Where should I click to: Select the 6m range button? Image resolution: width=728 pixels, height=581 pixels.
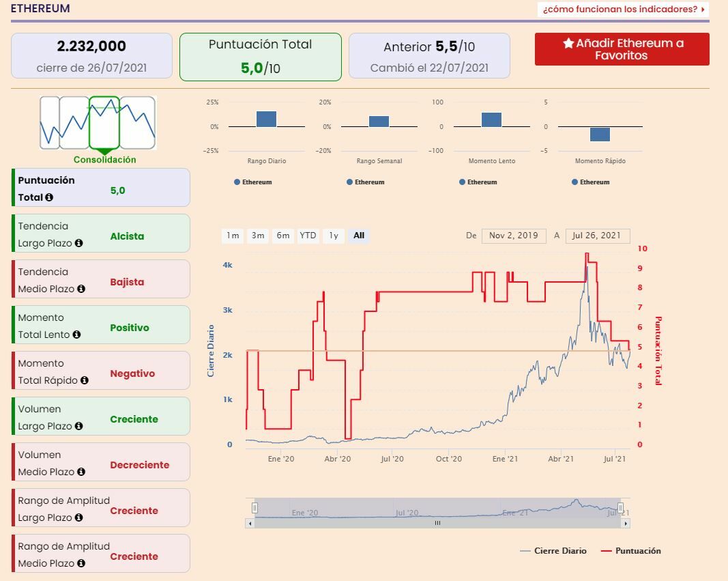(x=282, y=236)
